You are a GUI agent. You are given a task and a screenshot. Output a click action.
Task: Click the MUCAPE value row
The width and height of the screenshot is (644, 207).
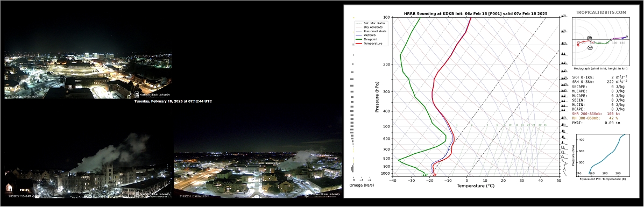coord(599,96)
